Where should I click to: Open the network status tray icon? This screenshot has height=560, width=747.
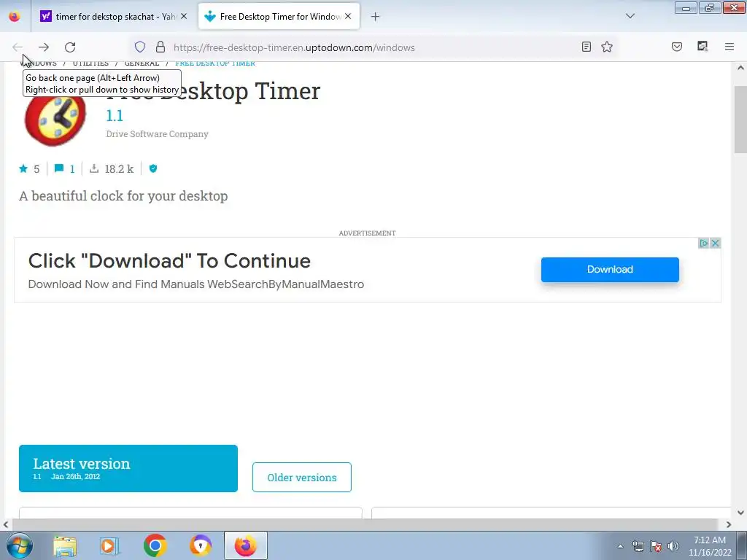[x=638, y=546]
